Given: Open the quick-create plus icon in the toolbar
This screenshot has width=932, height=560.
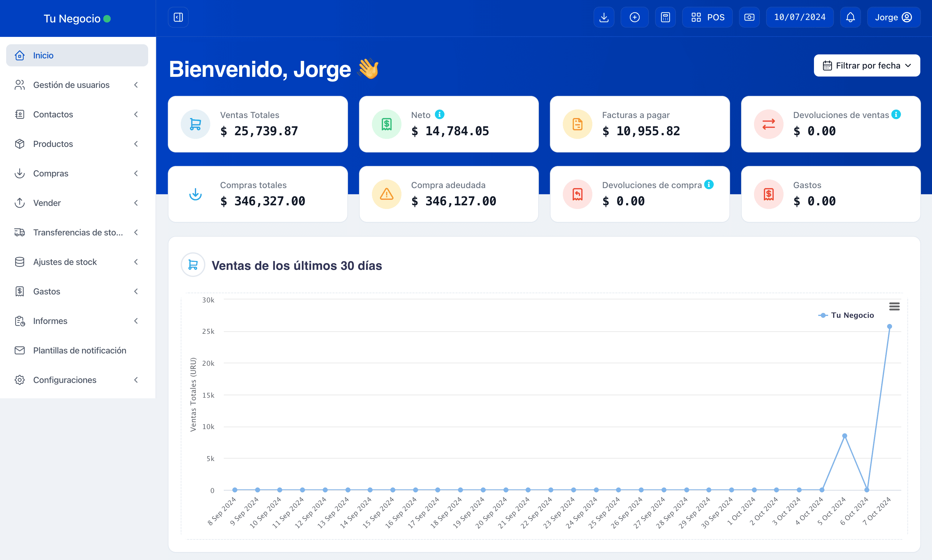Looking at the screenshot, I should (635, 17).
